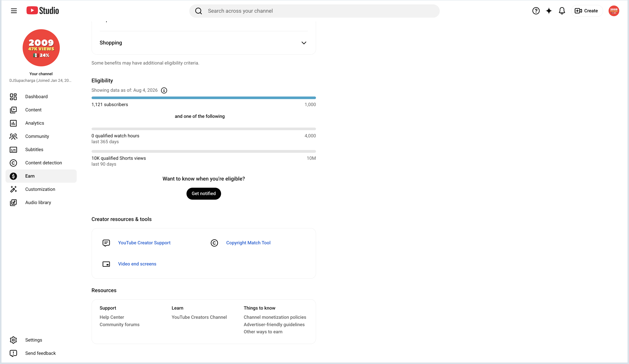Open the hamburger navigation menu
This screenshot has width=629, height=364.
pyautogui.click(x=14, y=11)
